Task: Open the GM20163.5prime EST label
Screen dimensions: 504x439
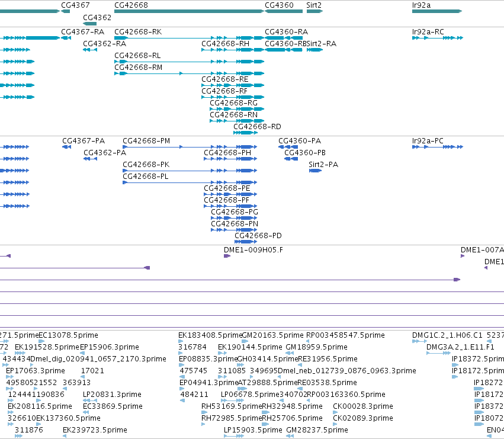Action: pyautogui.click(x=272, y=335)
